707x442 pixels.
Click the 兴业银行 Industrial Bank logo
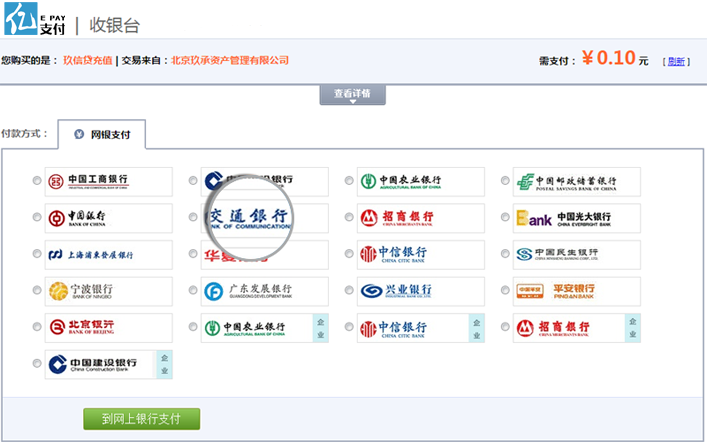pos(421,291)
